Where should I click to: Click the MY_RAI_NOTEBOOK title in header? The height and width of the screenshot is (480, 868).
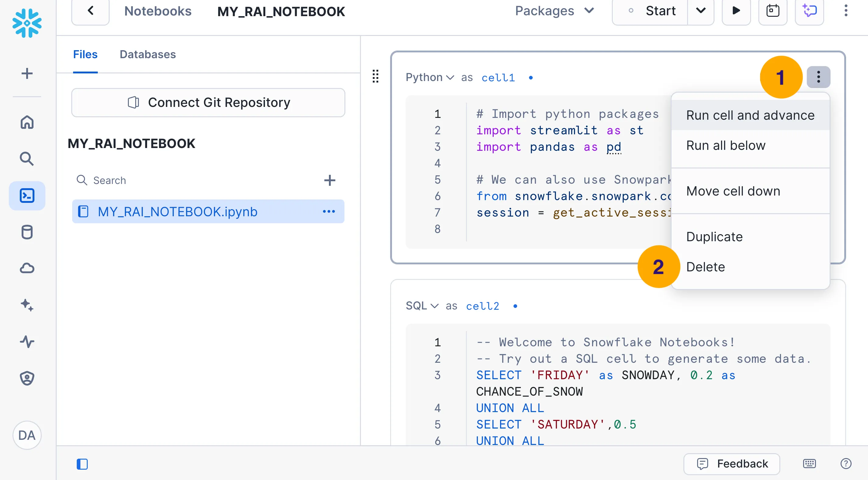pyautogui.click(x=281, y=11)
